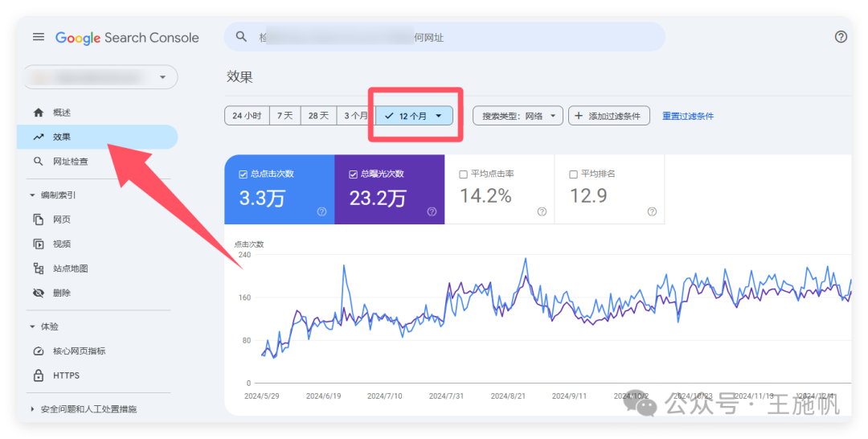Click the 14.2% average CTR value

coord(485,195)
